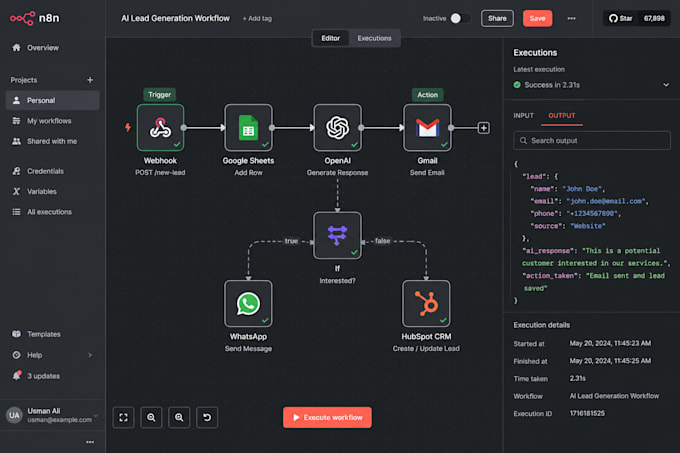Click the Time taken value 2.31s
This screenshot has height=453, width=680.
click(578, 378)
